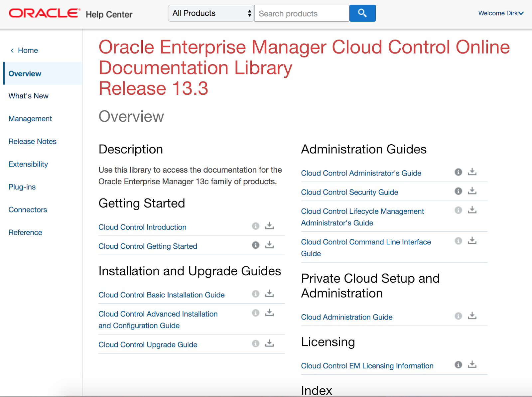Download Lifecycle Management Administrator's Guide
The height and width of the screenshot is (397, 532).
tap(472, 210)
